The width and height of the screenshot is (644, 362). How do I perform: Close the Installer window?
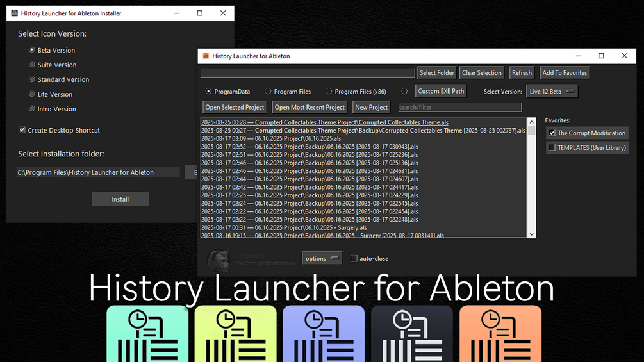[223, 13]
